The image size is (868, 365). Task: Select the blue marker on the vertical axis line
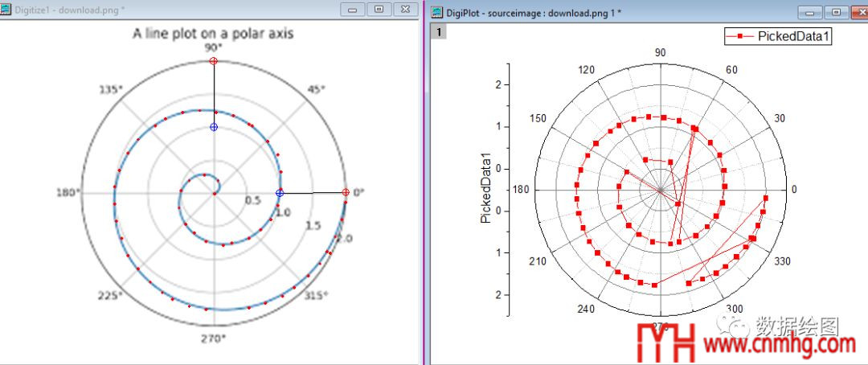coord(213,127)
